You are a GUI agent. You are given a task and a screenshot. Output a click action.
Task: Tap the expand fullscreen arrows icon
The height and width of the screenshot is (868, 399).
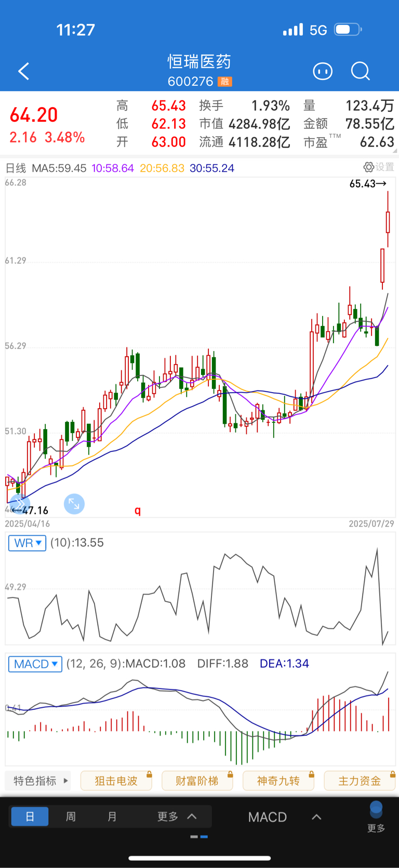[x=74, y=504]
